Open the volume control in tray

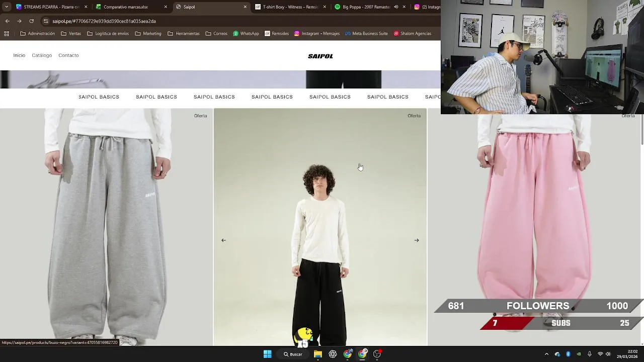608,354
